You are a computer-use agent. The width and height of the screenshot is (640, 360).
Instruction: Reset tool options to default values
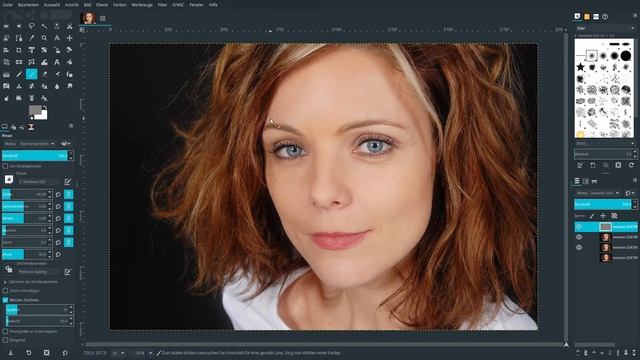(x=64, y=353)
